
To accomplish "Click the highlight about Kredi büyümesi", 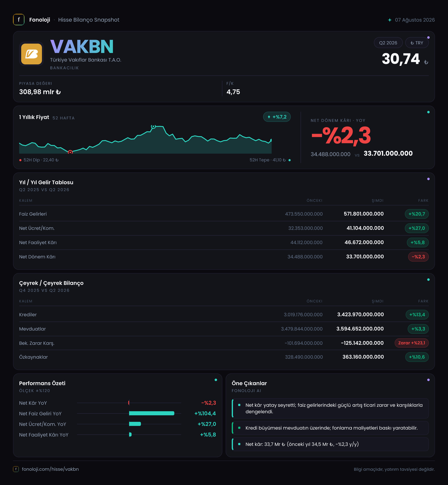I will (x=330, y=428).
